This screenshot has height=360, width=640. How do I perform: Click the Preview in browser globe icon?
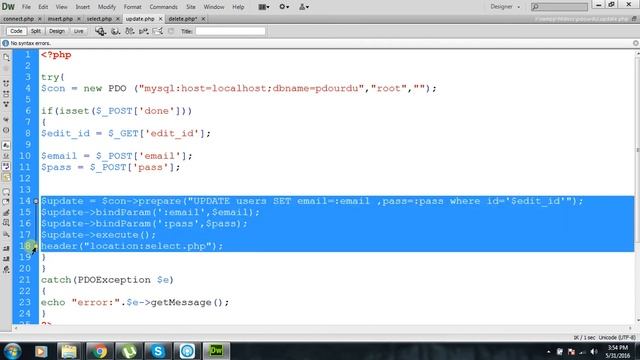point(116,31)
